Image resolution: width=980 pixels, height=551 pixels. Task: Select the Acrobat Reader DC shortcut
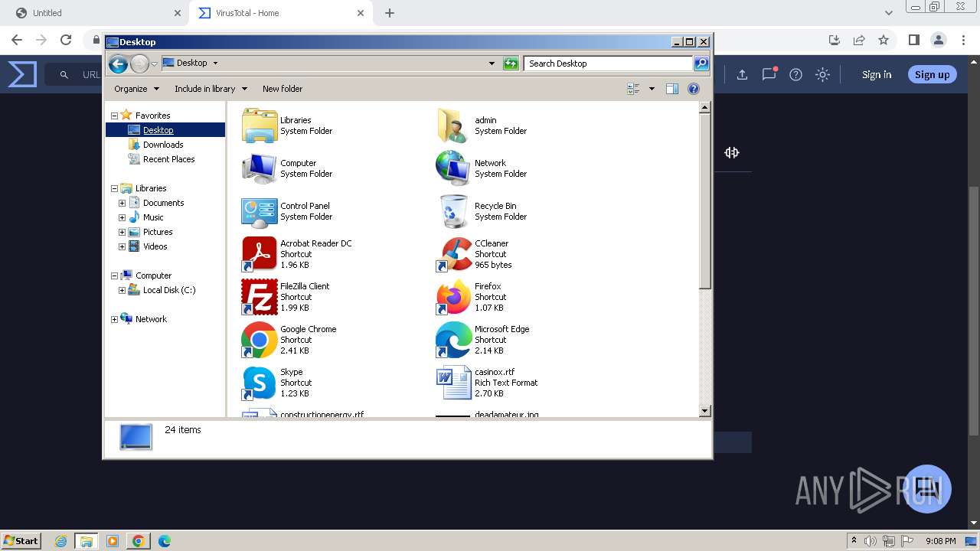click(260, 254)
